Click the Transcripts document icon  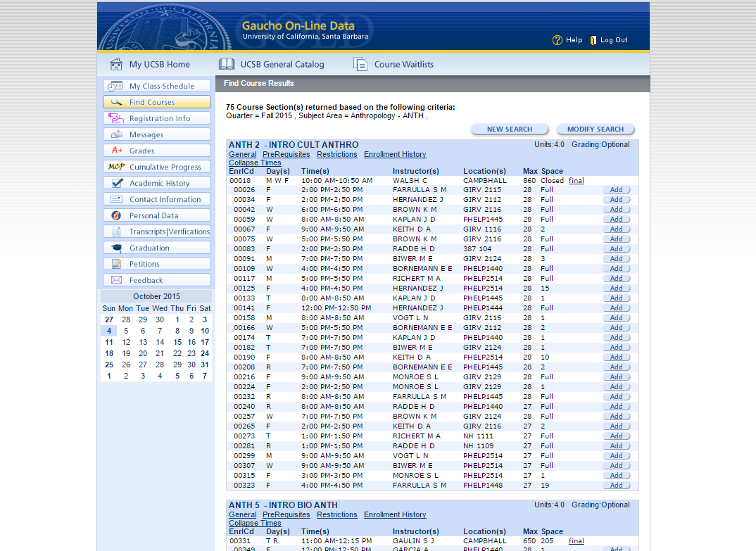[116, 232]
